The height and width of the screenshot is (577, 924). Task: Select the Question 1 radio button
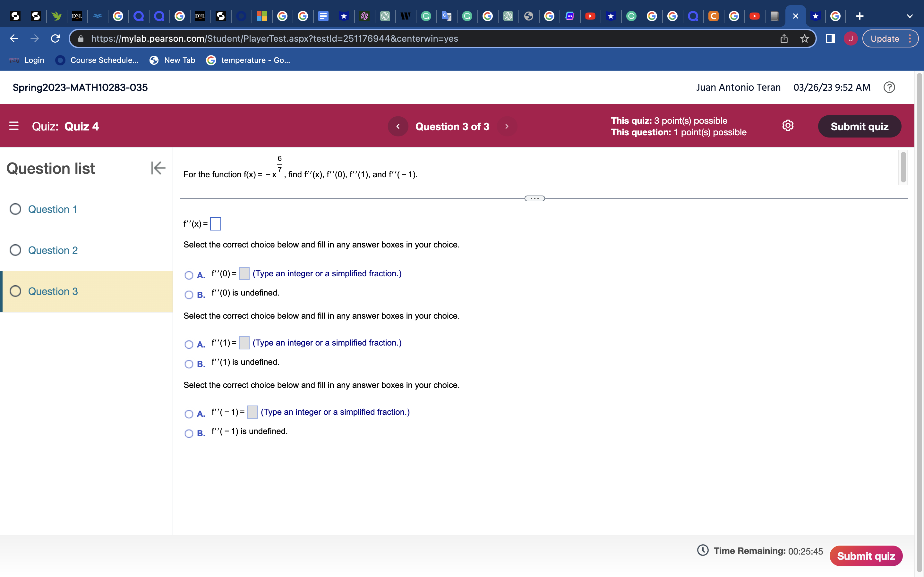pyautogui.click(x=15, y=209)
